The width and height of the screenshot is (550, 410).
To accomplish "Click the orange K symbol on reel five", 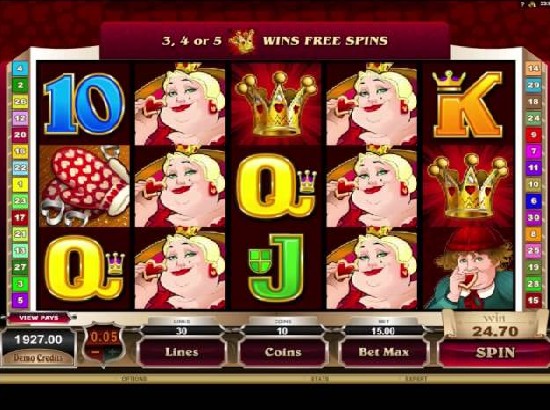I will tap(468, 104).
